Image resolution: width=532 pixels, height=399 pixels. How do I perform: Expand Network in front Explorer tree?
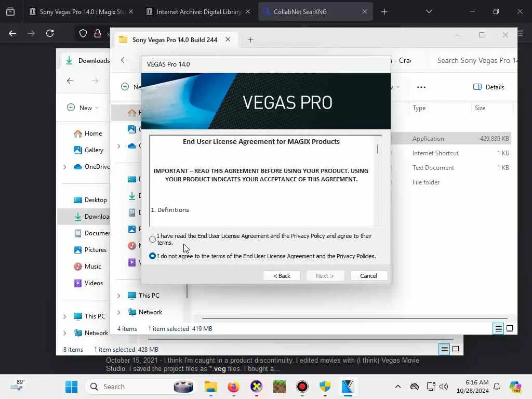coord(119,312)
